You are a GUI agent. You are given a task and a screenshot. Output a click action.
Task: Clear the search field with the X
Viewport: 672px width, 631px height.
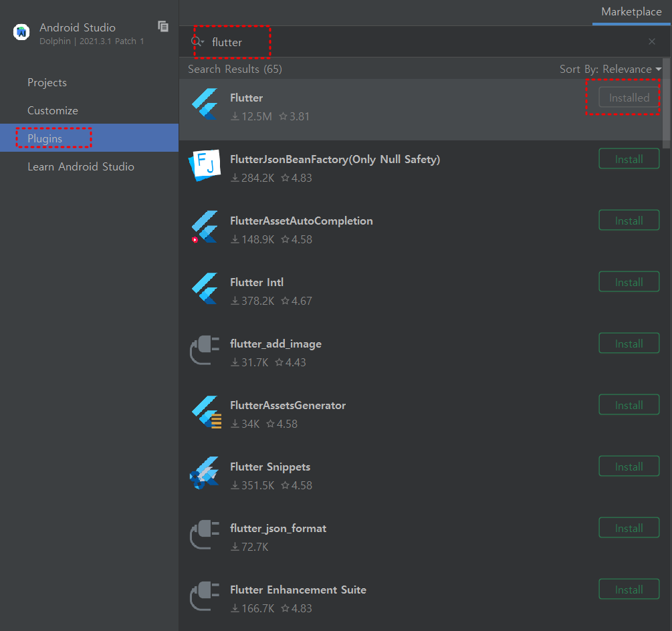651,41
